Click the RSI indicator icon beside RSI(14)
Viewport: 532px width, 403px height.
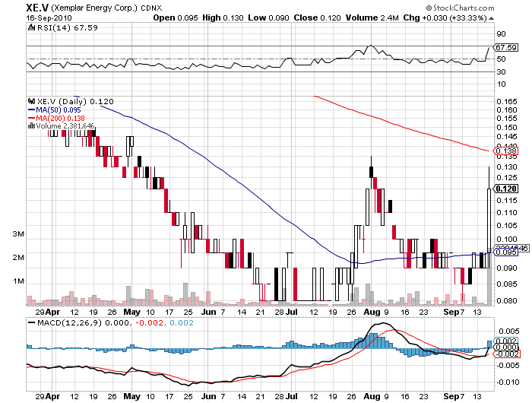click(x=32, y=27)
